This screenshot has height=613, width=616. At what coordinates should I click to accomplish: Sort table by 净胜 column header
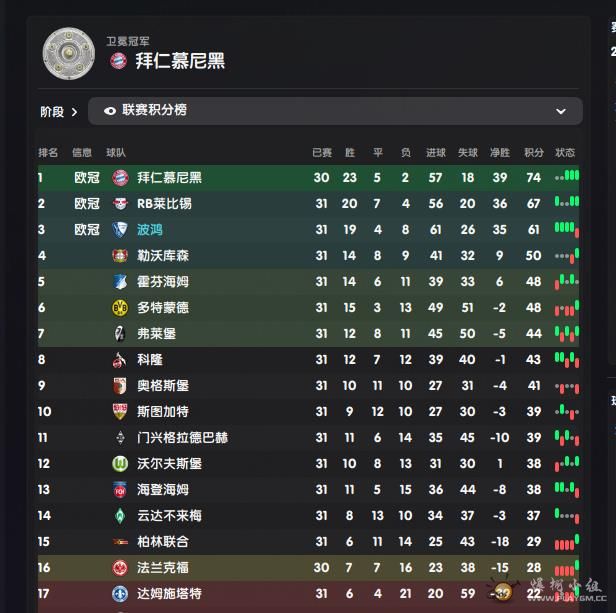tap(499, 153)
